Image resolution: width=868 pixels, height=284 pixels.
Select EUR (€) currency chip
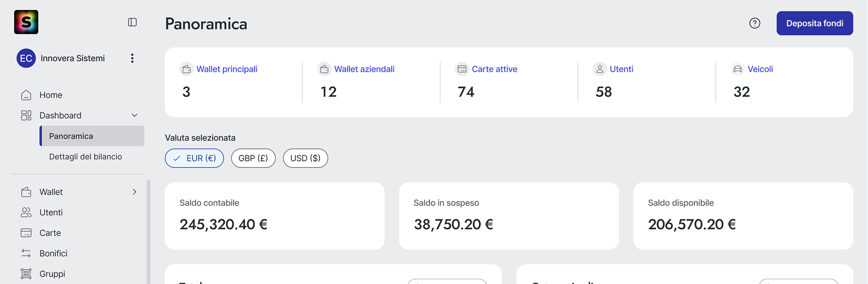[194, 158]
